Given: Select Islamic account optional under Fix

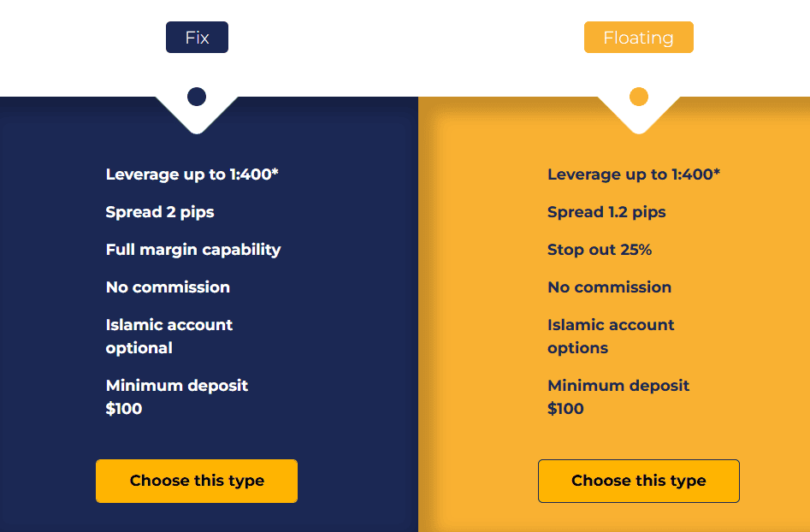Looking at the screenshot, I should [169, 336].
